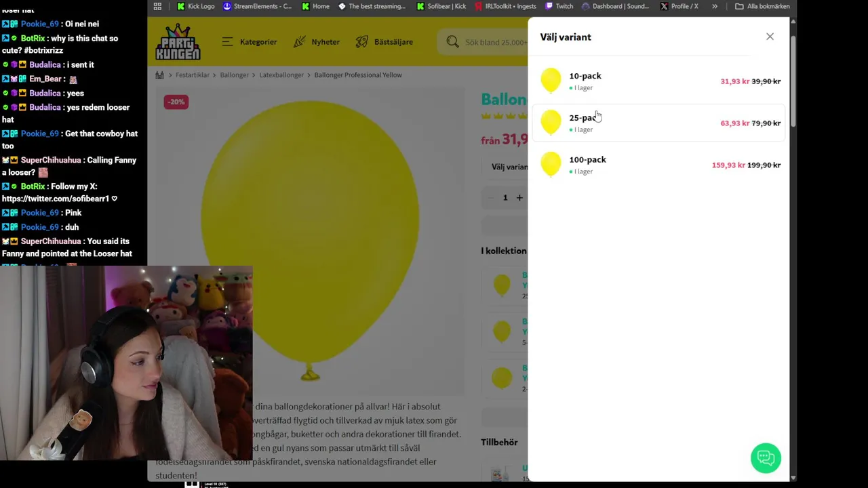Increase quantity with the plus button
The width and height of the screenshot is (868, 488).
tap(519, 197)
